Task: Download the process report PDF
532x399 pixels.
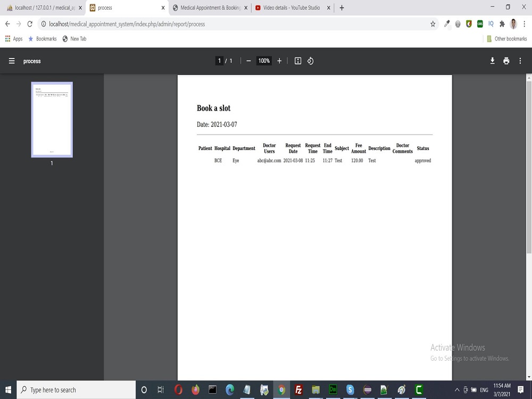Action: click(492, 61)
